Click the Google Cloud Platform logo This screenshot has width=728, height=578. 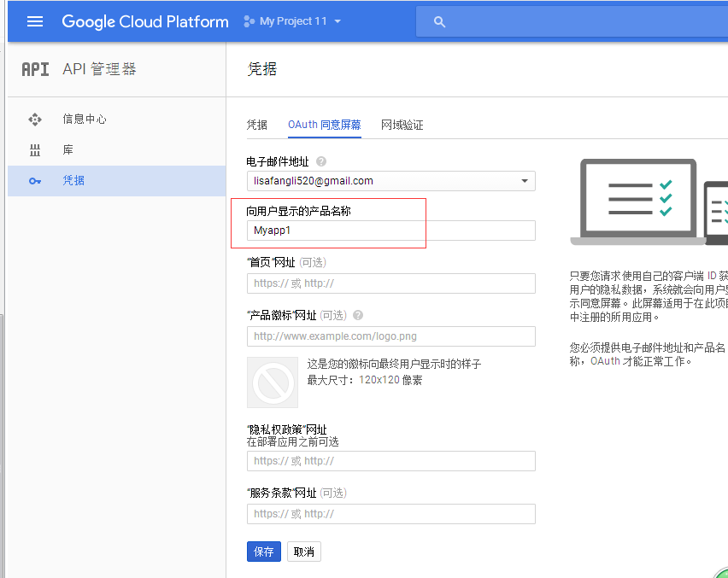click(x=145, y=22)
